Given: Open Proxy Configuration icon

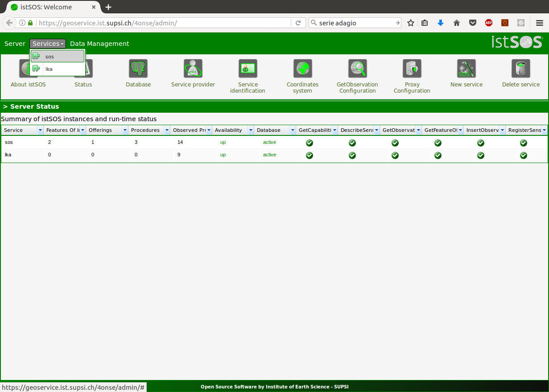Looking at the screenshot, I should click(412, 69).
